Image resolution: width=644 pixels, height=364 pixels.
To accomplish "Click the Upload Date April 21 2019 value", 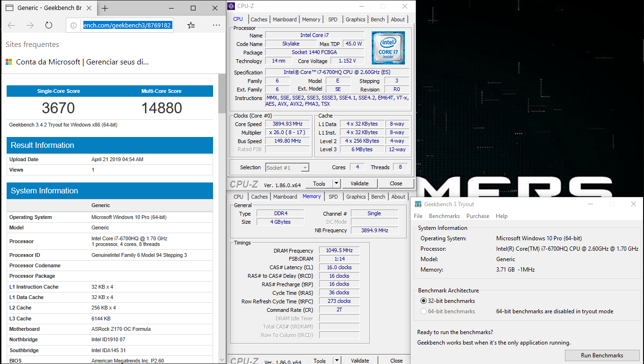I will tap(117, 159).
